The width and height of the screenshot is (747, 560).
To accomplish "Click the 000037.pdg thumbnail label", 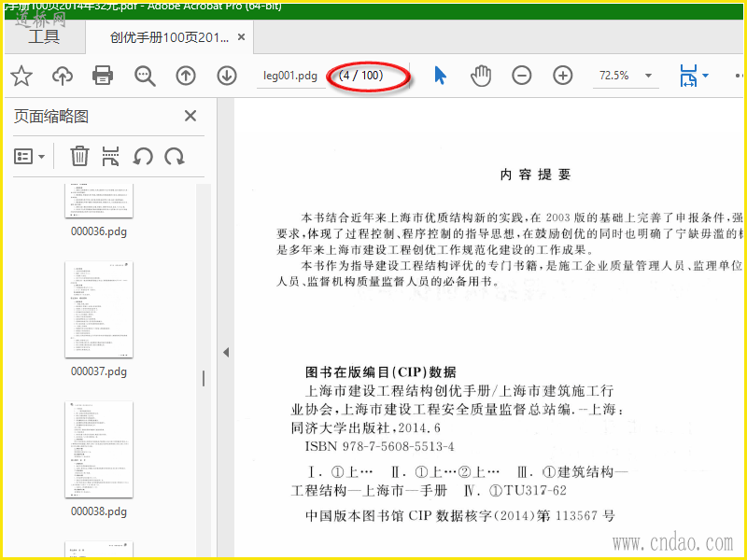I will pyautogui.click(x=99, y=371).
